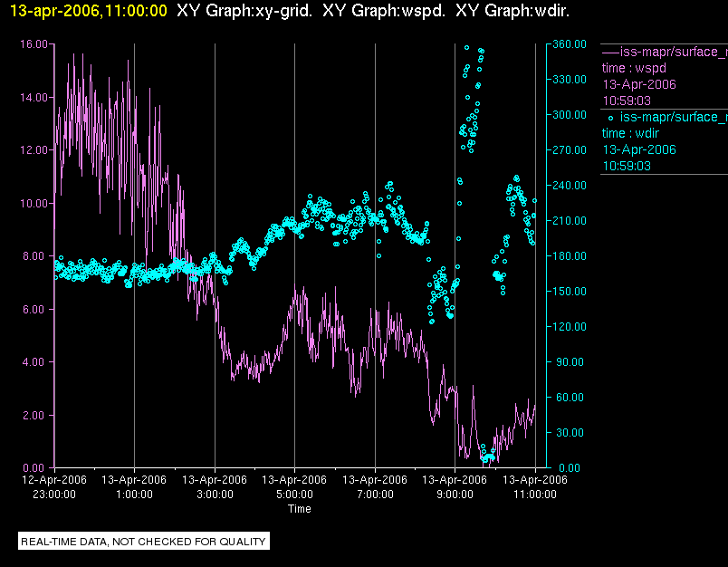Click the 240.00 wind direction axis label

pos(570,186)
